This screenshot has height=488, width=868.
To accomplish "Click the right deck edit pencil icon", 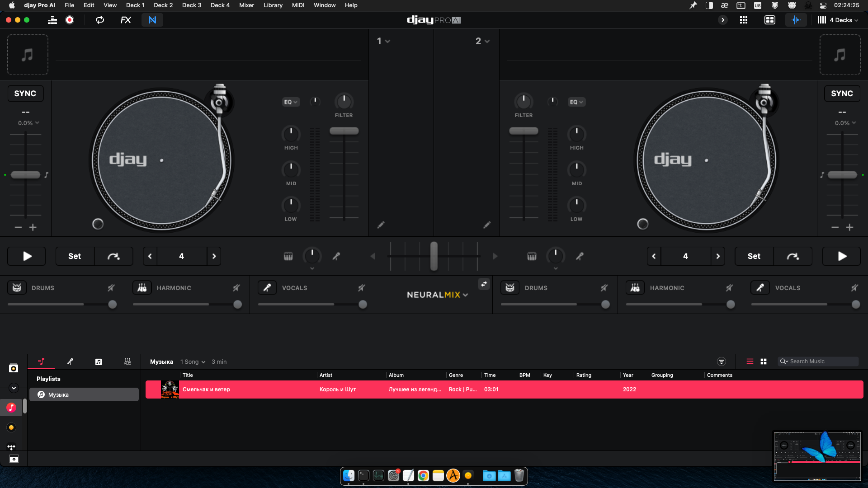I will [x=487, y=225].
